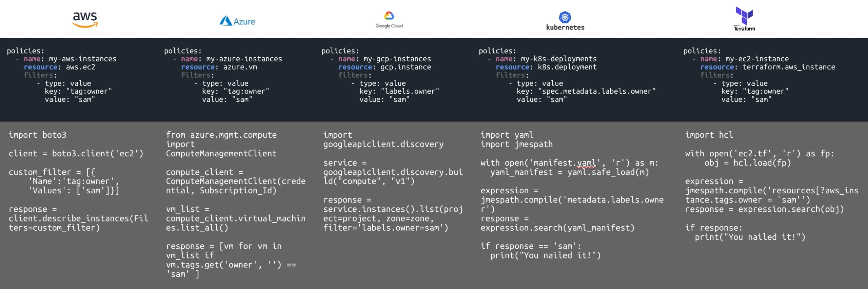Click the boto3.client('ec2') assignment line

(x=76, y=154)
